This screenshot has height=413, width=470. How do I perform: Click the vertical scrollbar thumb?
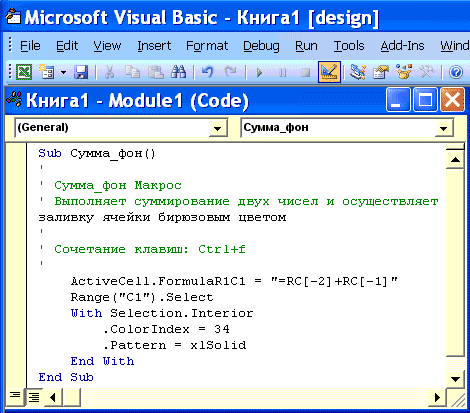click(x=455, y=263)
